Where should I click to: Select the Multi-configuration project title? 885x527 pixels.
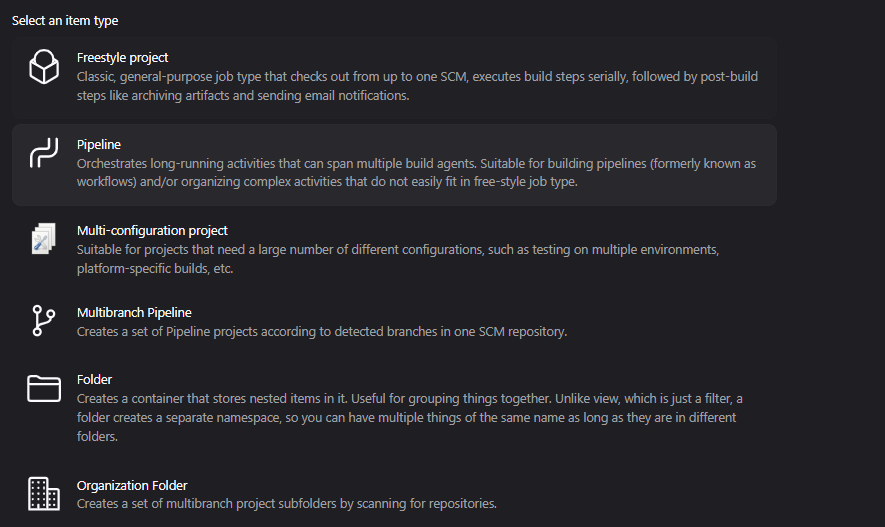(x=152, y=230)
